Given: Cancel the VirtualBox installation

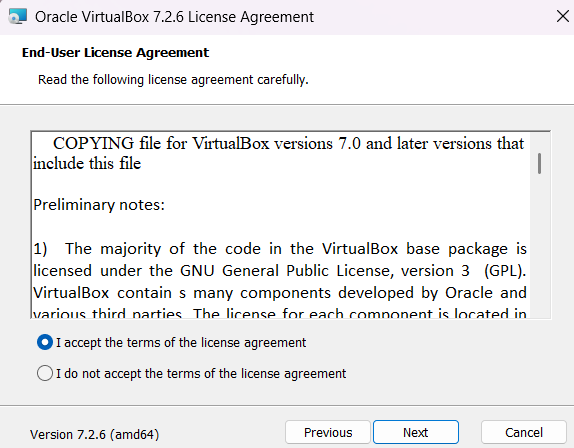Looking at the screenshot, I should [x=524, y=432].
